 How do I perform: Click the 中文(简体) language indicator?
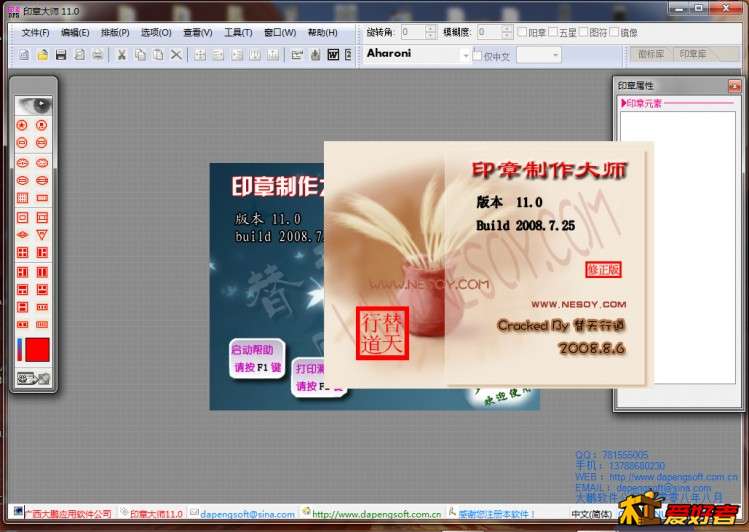click(x=591, y=514)
